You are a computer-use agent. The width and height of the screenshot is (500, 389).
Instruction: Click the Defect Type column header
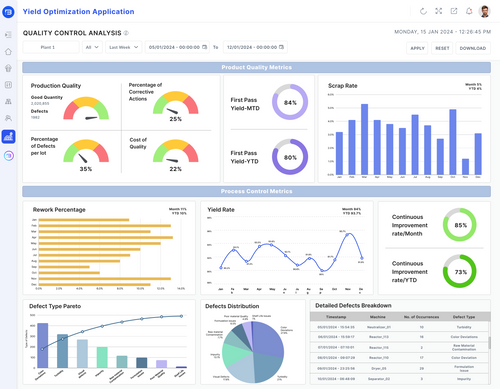point(464,317)
